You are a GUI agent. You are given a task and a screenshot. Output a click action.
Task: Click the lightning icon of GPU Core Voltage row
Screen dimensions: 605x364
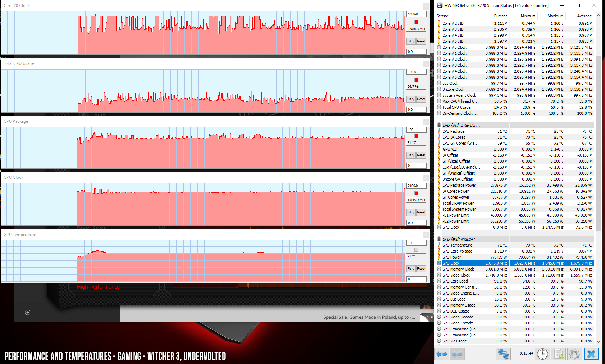(439, 251)
